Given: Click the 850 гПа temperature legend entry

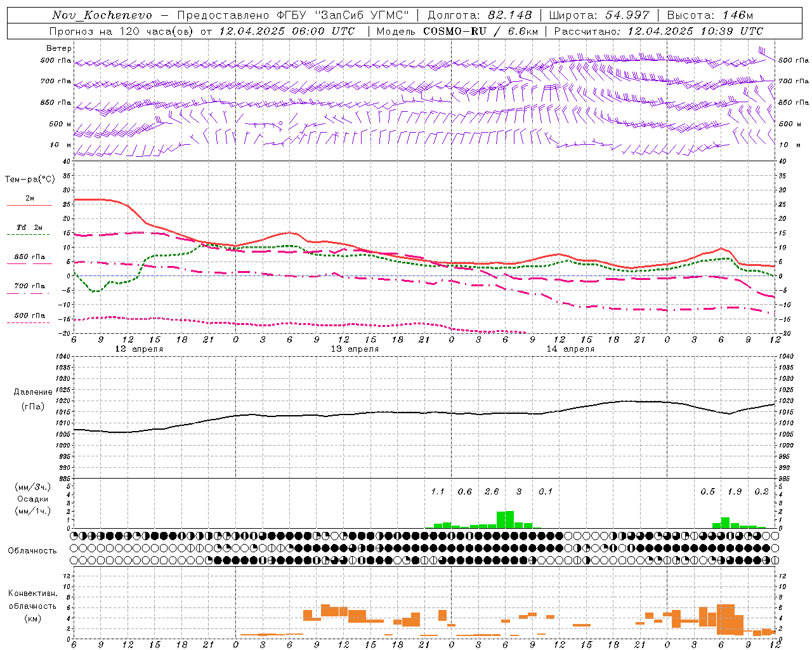Looking at the screenshot, I should pos(30,257).
